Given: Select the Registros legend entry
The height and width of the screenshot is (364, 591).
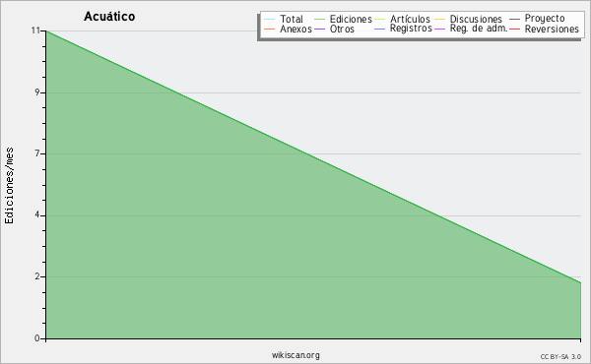Looking at the screenshot, I should [x=403, y=29].
